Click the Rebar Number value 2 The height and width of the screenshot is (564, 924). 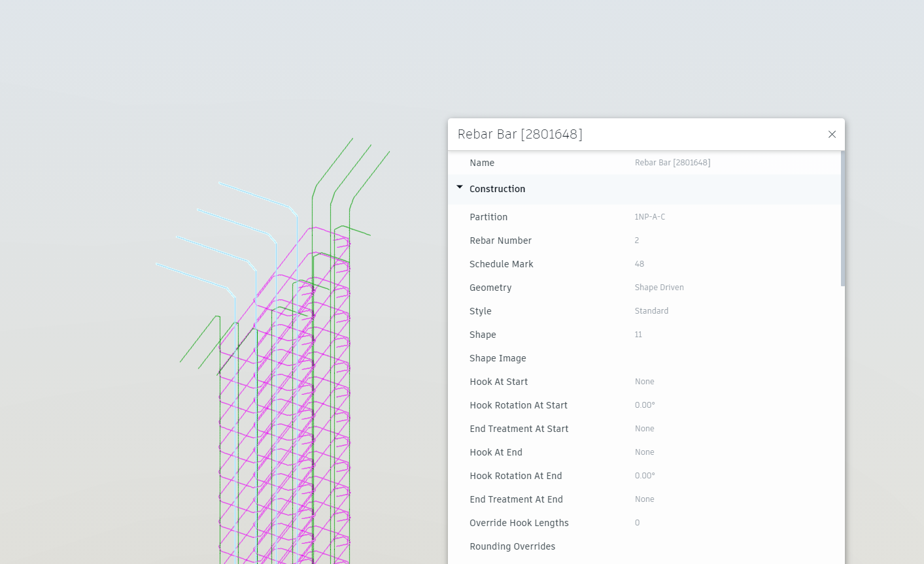[x=636, y=240]
